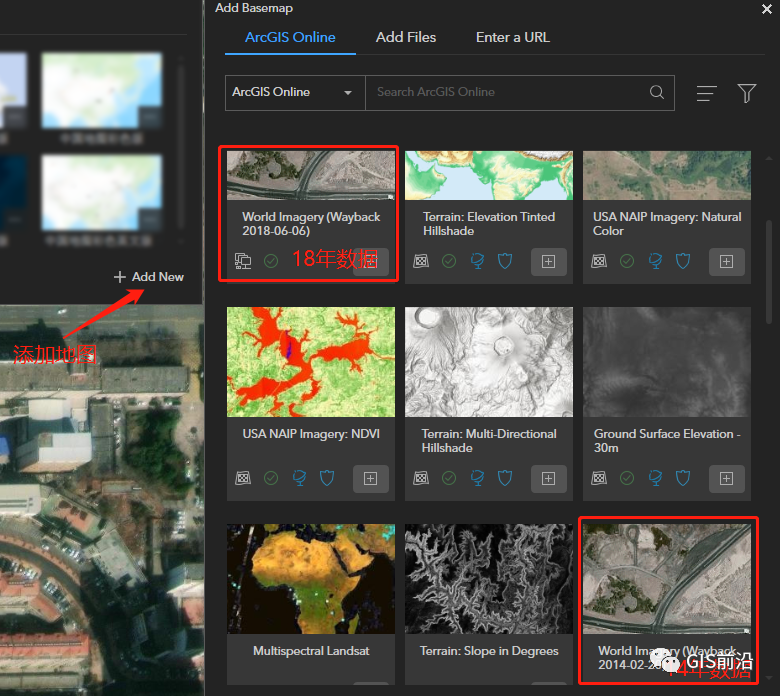Click shield icon on USA NAIP NDVI card

327,478
